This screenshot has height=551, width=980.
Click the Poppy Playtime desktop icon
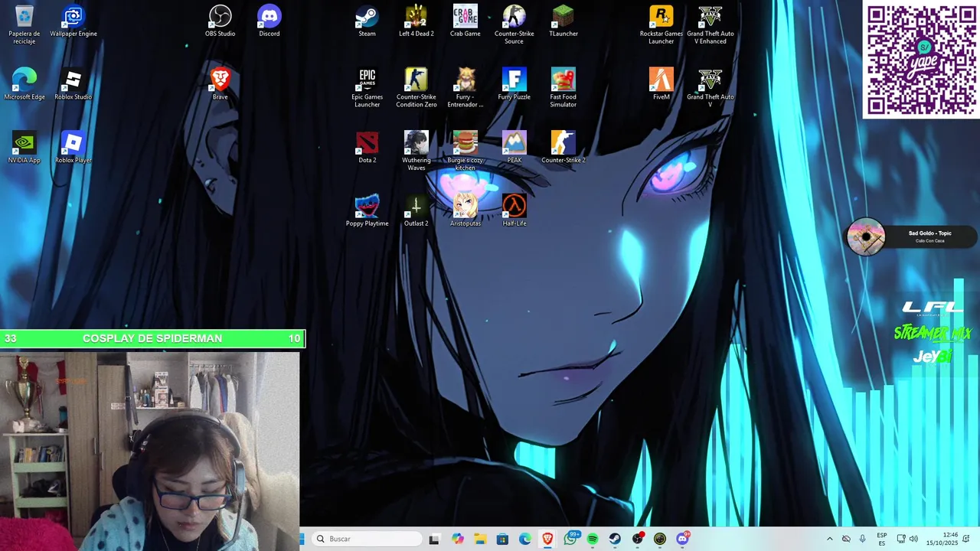tap(367, 211)
